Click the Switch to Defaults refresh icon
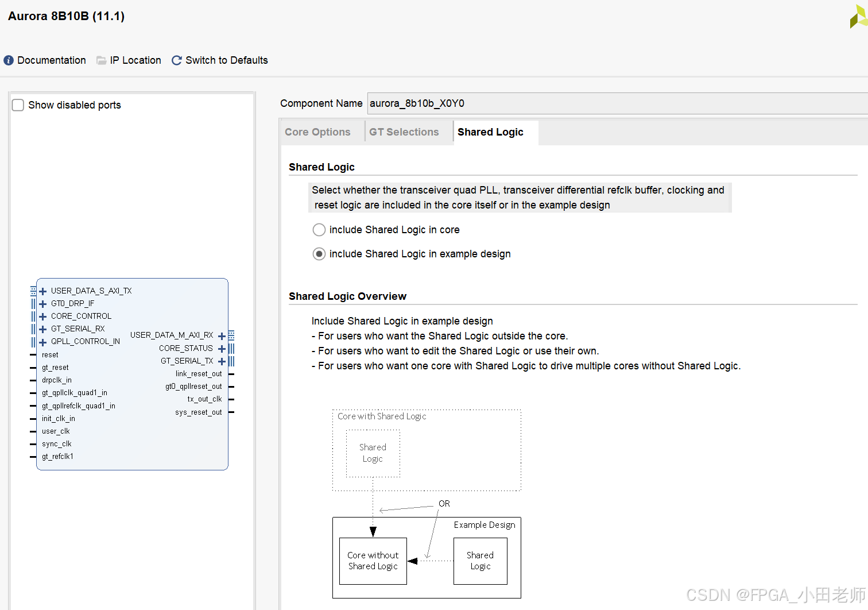868x610 pixels. pyautogui.click(x=177, y=60)
